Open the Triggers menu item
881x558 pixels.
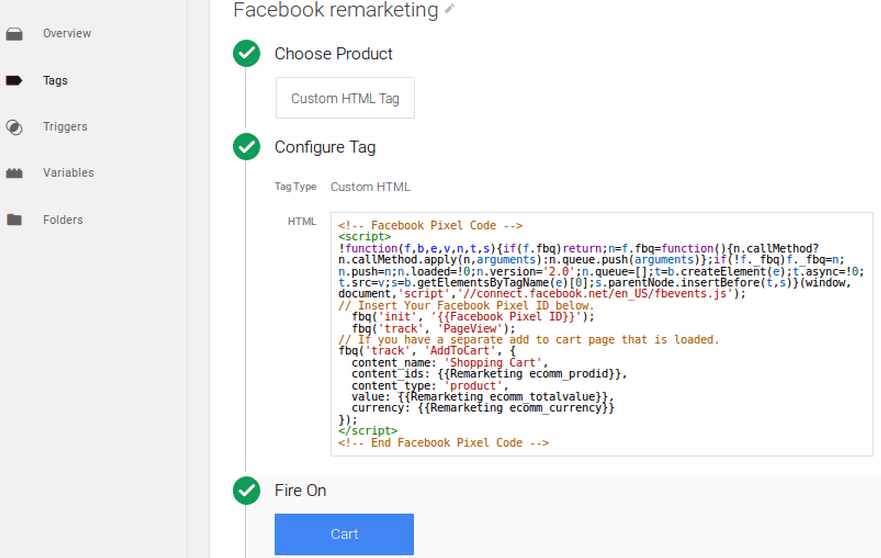pos(65,126)
